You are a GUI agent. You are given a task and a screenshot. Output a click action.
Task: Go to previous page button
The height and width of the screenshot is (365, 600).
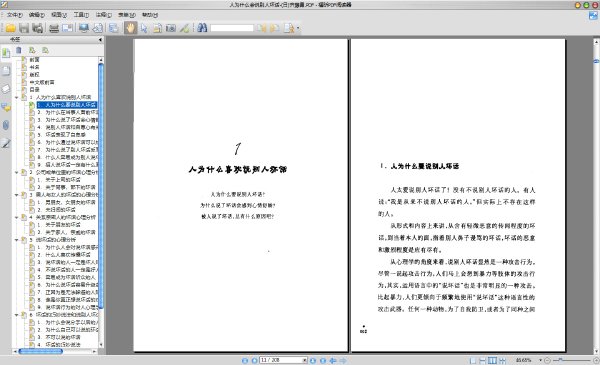(254, 360)
